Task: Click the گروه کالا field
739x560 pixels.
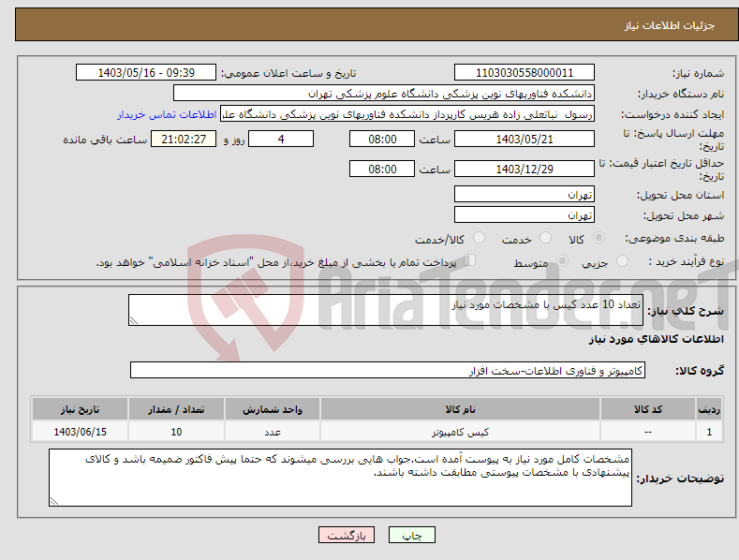Action: point(388,370)
